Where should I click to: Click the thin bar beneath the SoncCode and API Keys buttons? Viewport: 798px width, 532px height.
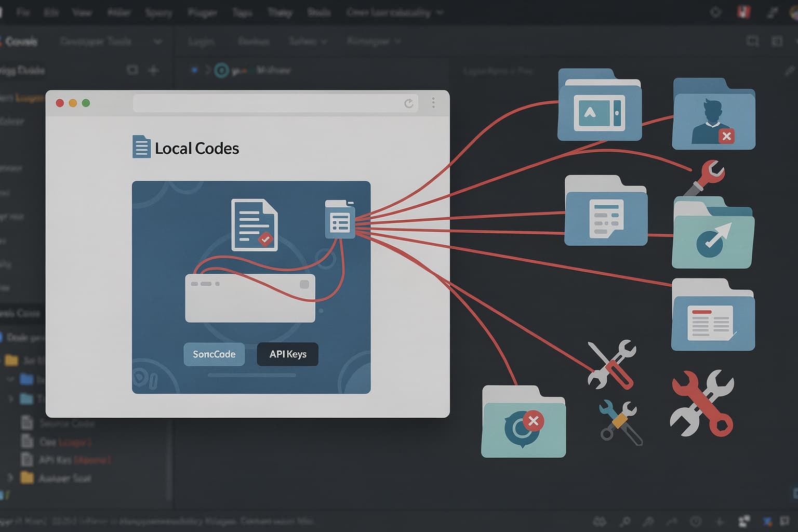pyautogui.click(x=251, y=375)
